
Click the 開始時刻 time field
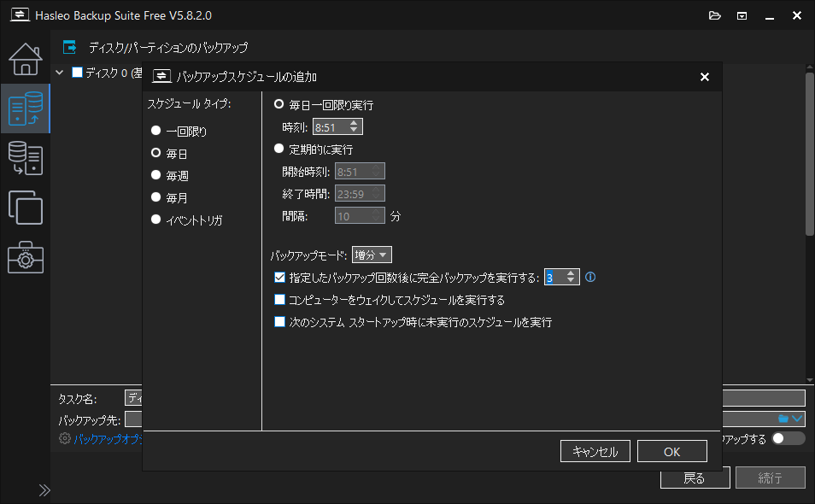pyautogui.click(x=360, y=172)
